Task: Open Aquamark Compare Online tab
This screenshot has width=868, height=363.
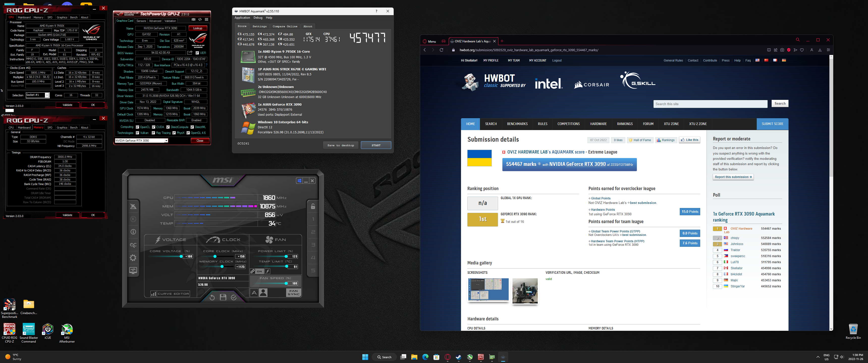Action: pyautogui.click(x=285, y=26)
